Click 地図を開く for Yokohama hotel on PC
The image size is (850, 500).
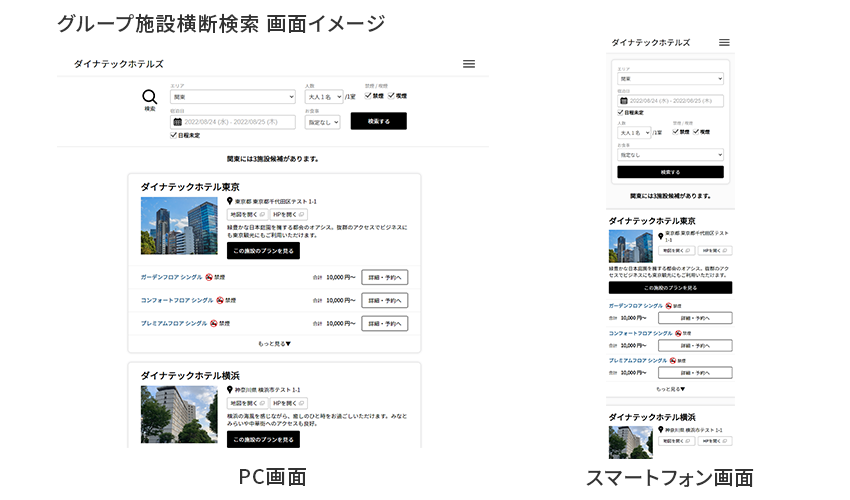click(x=247, y=403)
